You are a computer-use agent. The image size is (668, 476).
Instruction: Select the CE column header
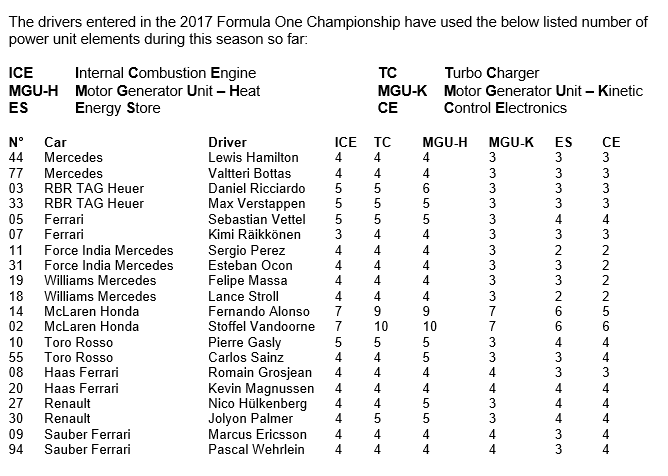611,142
